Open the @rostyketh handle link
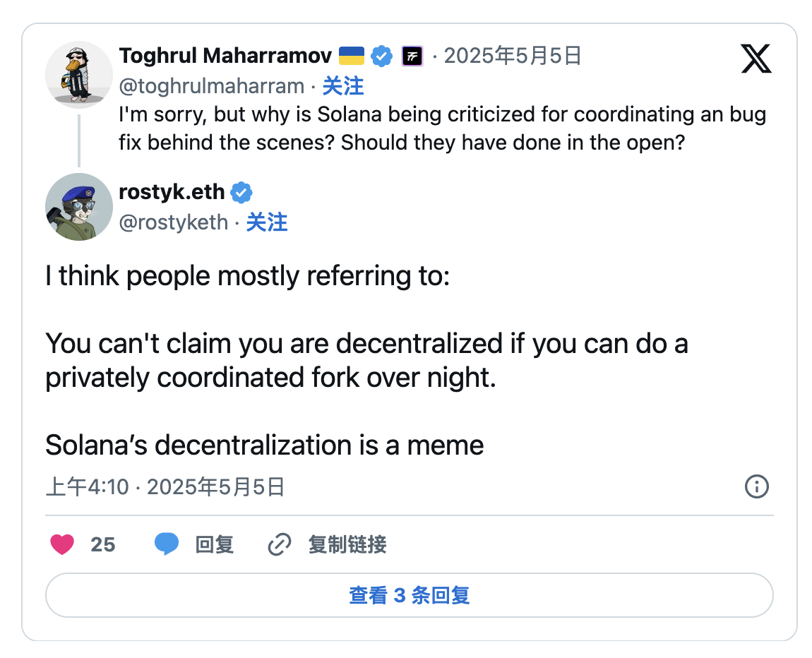Viewport: 812px width, 658px height. pos(174,222)
